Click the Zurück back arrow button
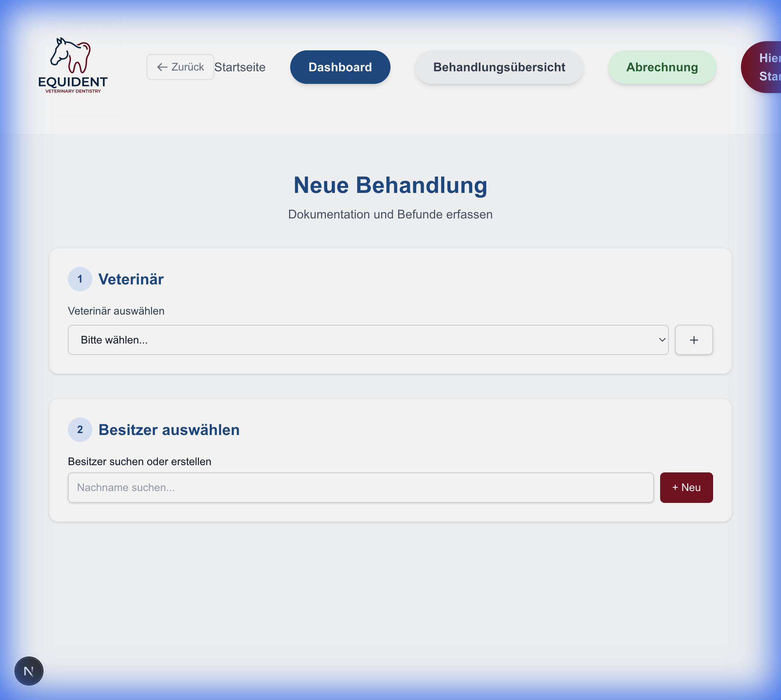The width and height of the screenshot is (781, 700). click(180, 67)
